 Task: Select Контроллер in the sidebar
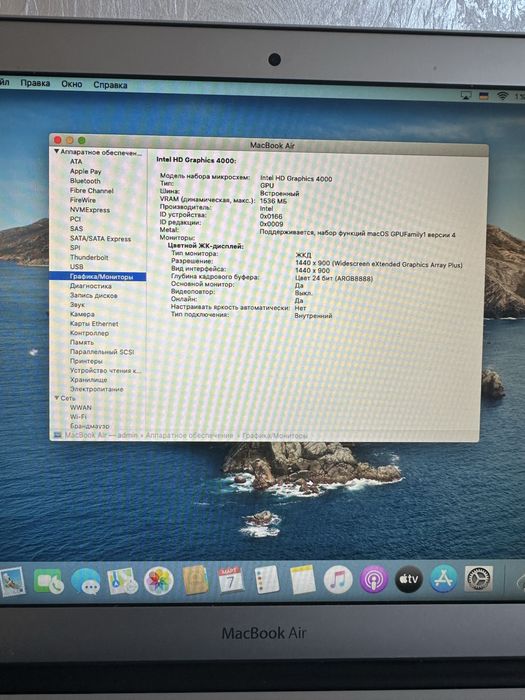coord(89,333)
